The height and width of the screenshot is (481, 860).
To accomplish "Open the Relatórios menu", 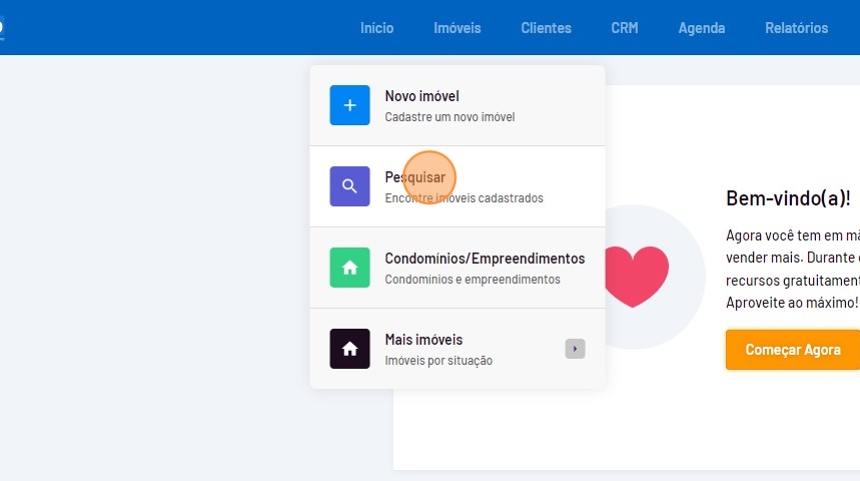I will tap(796, 28).
